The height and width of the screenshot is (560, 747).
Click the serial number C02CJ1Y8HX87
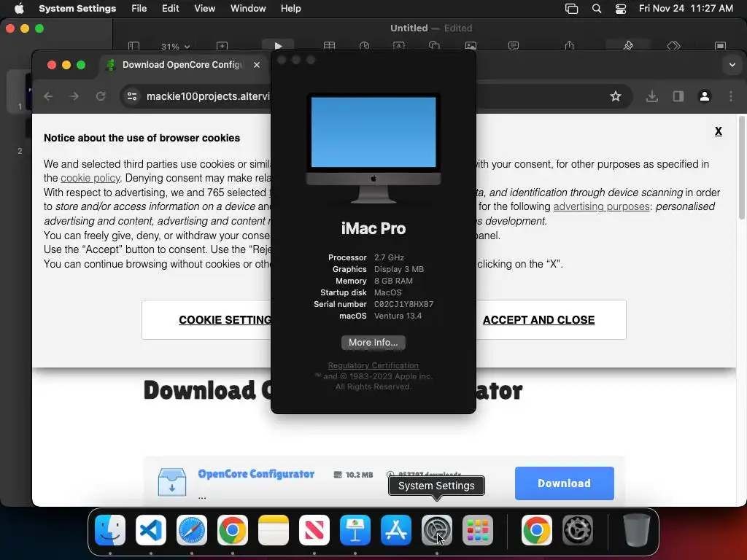coord(403,304)
